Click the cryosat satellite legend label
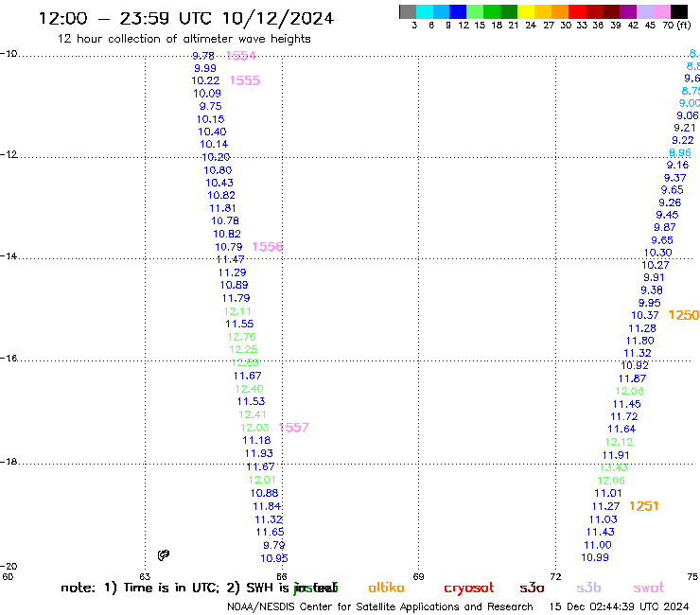Screen dimensions: 700x615 coord(469,589)
